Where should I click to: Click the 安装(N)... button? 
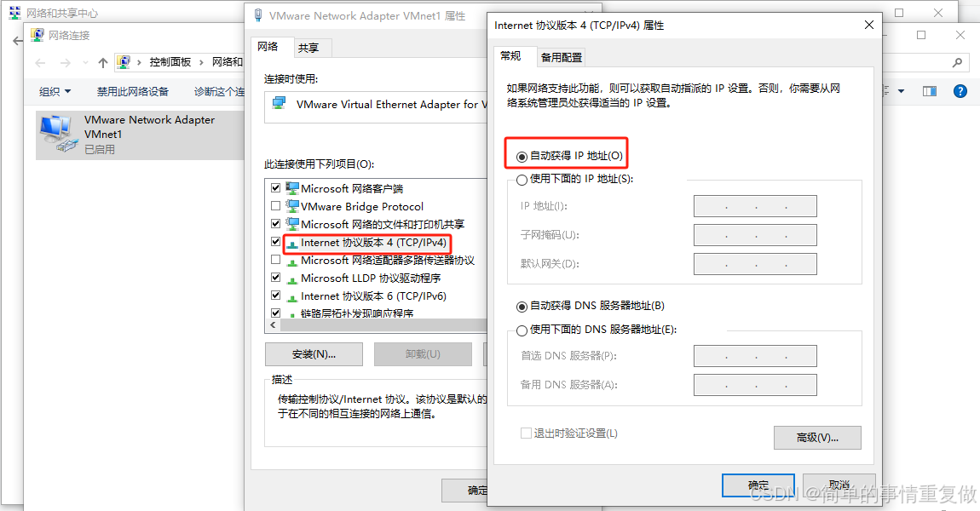pyautogui.click(x=314, y=353)
